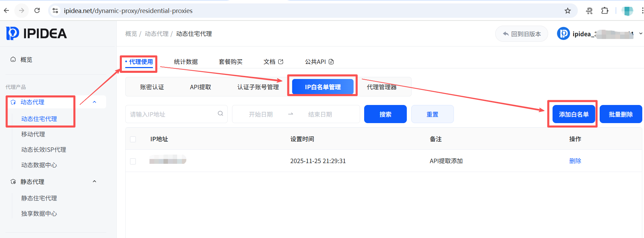Click the browser address bar URL
Image resolution: width=644 pixels, height=238 pixels.
tap(128, 11)
